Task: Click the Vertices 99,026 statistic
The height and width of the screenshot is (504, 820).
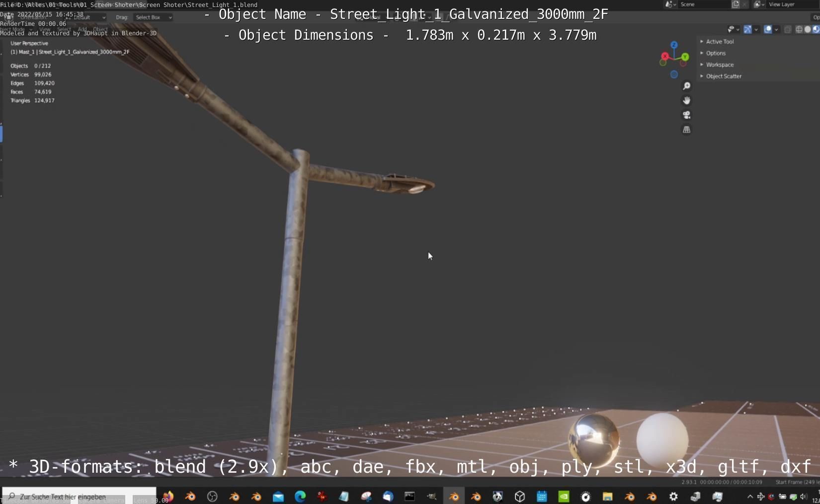Action: click(x=31, y=74)
